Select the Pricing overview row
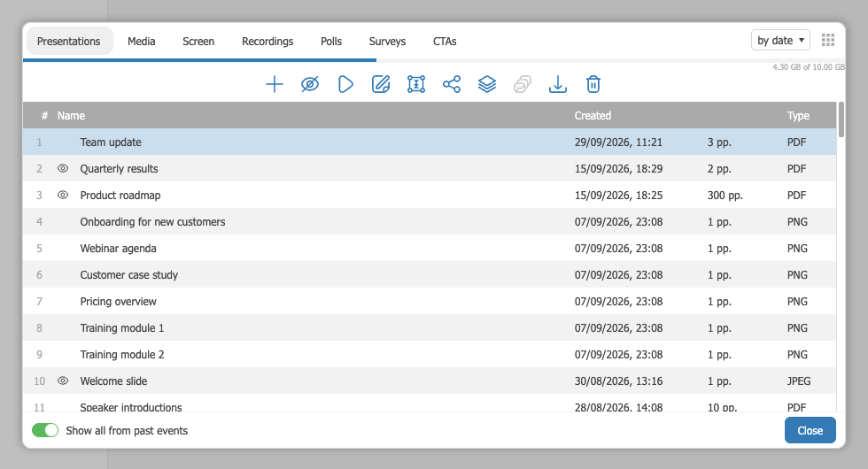 pos(430,301)
